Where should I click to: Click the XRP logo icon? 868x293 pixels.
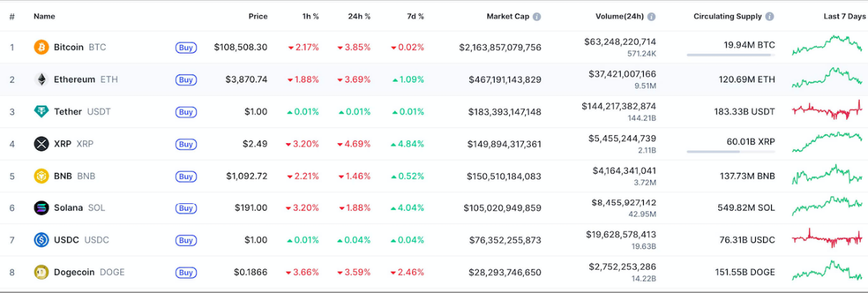(x=42, y=144)
